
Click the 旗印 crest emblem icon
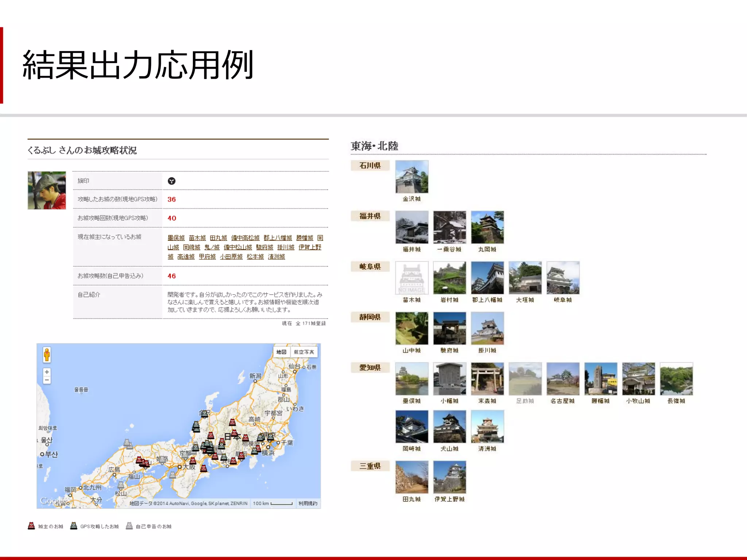point(171,181)
